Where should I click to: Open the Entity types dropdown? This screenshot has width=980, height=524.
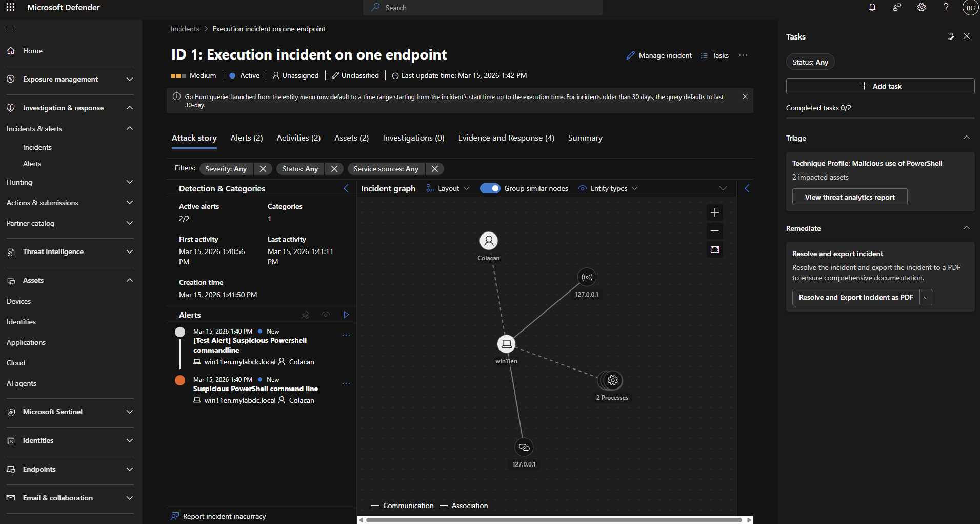[x=608, y=188]
